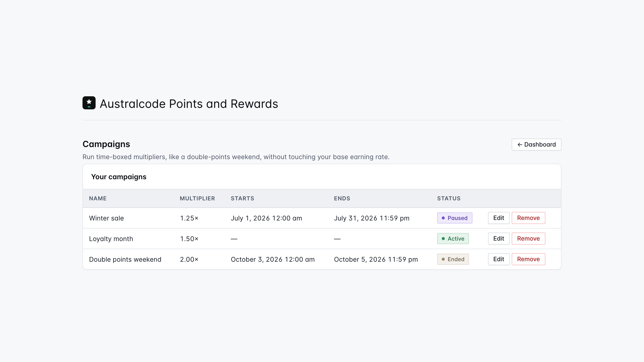Click the ENDS column header
The height and width of the screenshot is (362, 644).
coord(342,198)
